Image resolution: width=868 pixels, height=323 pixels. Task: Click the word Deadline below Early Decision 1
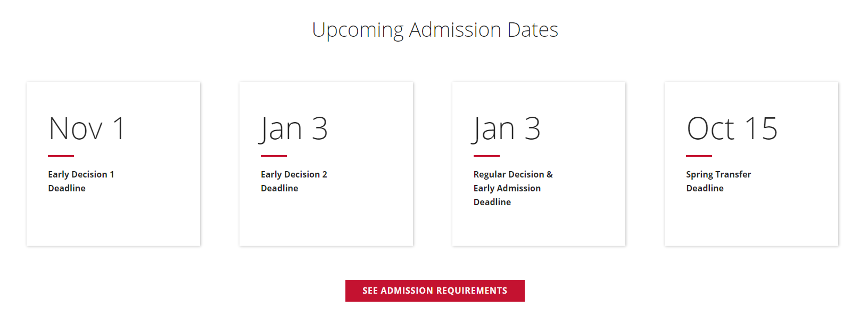[67, 188]
